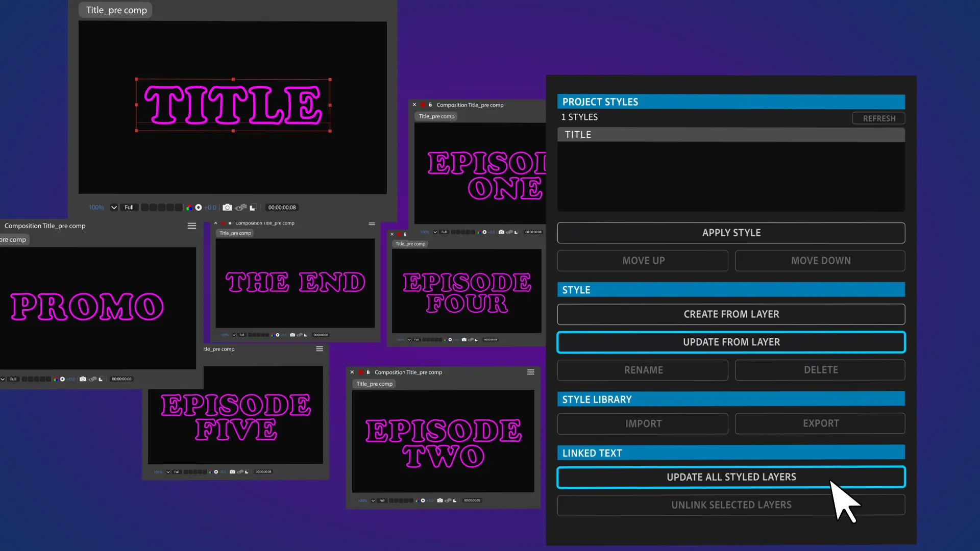980x551 pixels.
Task: Open panel menu of the PROMO window
Action: [x=192, y=226]
